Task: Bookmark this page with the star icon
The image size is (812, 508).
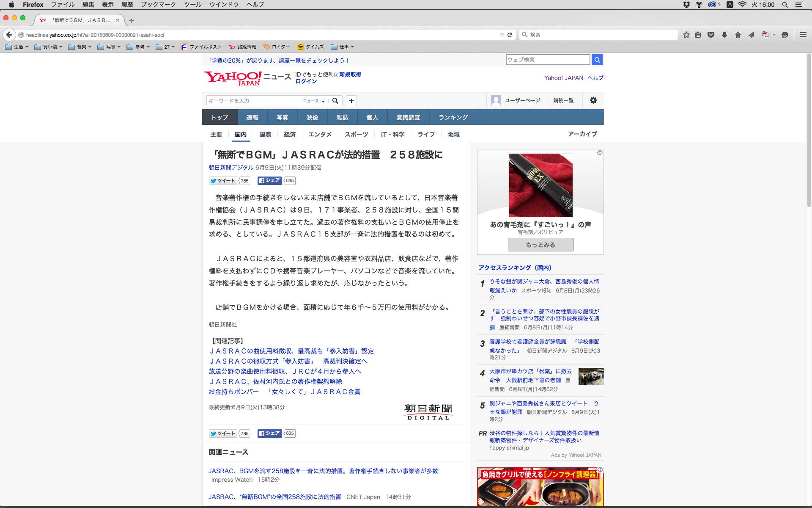Action: click(x=686, y=35)
